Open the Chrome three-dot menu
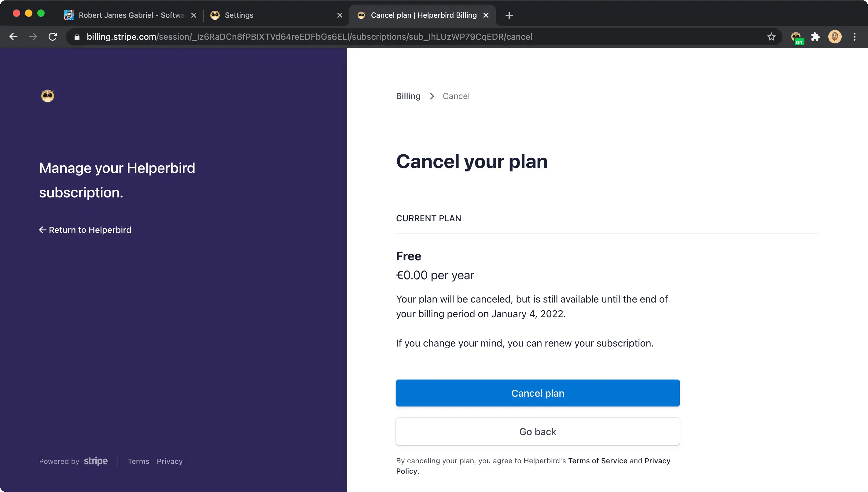Viewport: 868px width, 492px height. 855,36
